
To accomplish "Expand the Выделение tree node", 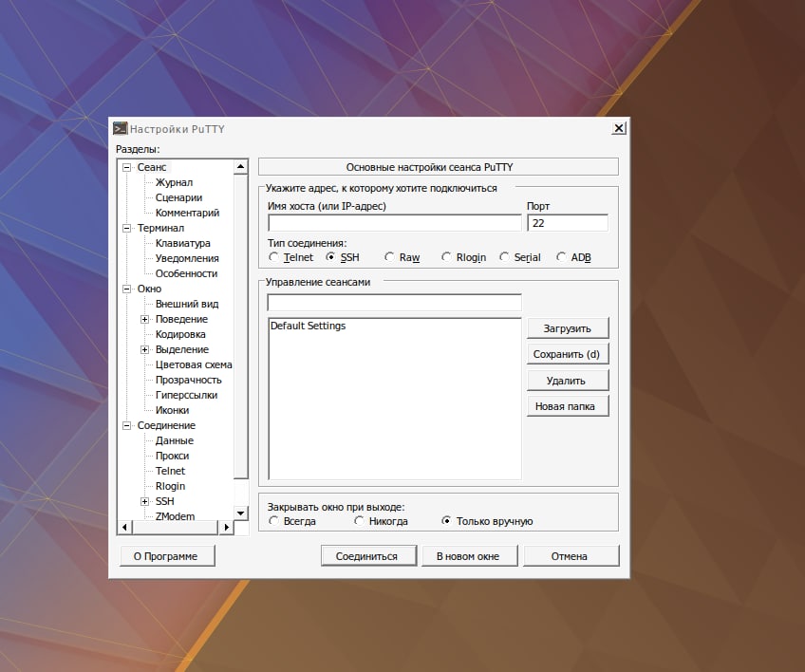I will coord(145,349).
